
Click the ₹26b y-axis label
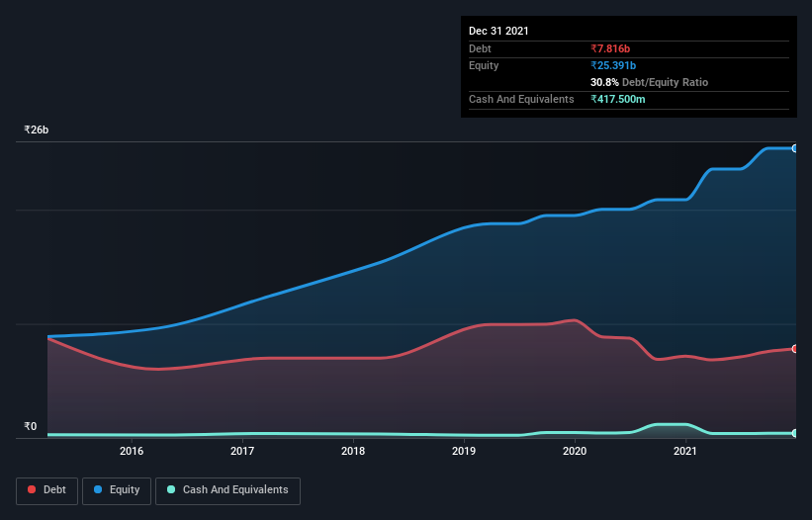[x=37, y=130]
